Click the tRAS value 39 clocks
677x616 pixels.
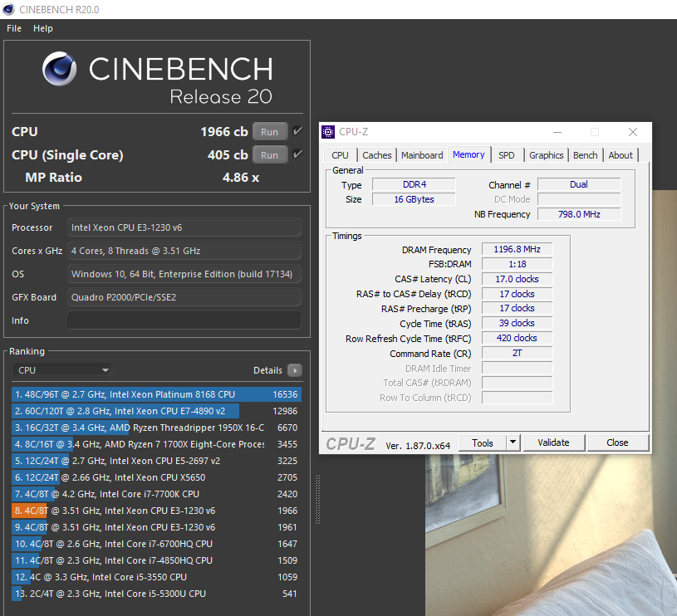[x=517, y=323]
